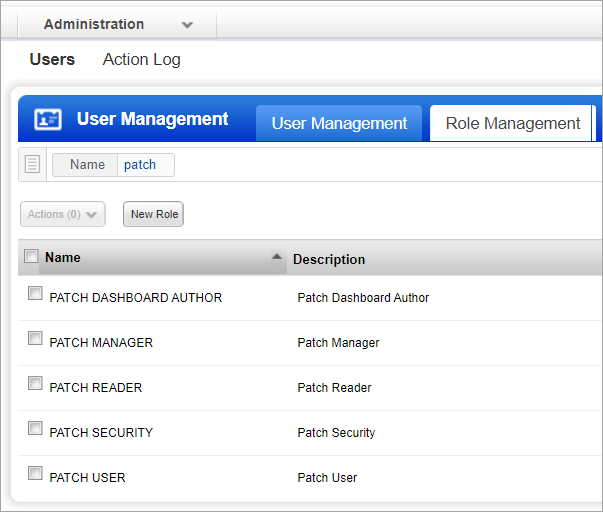603x512 pixels.
Task: Click the Name filter label
Action: 85,165
